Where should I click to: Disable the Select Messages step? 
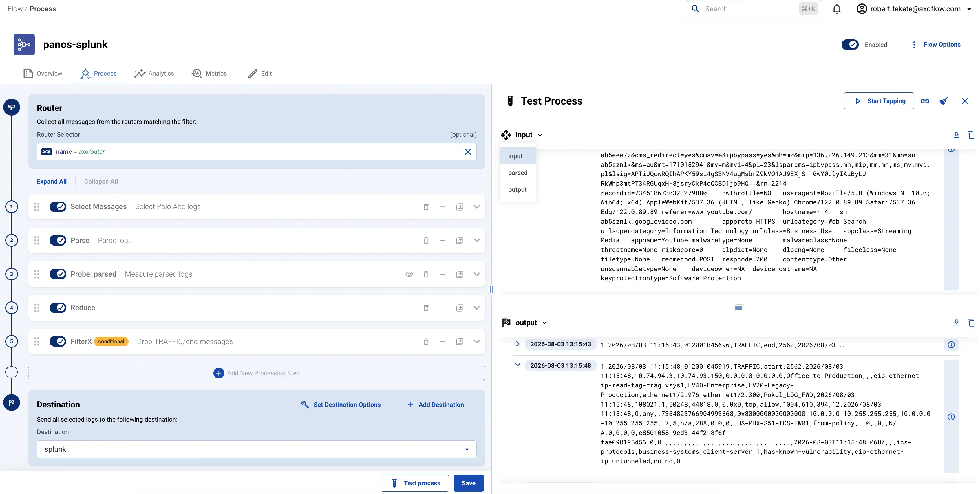tap(58, 207)
